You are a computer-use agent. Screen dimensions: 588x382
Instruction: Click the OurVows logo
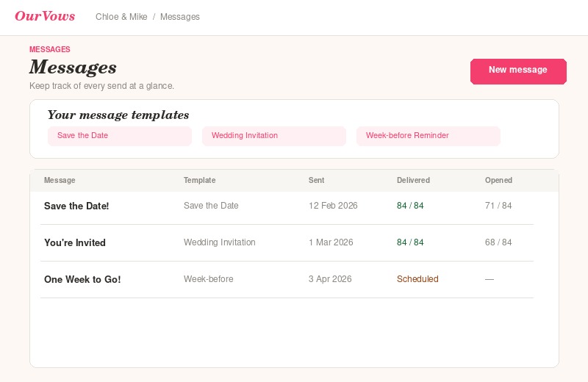[45, 16]
